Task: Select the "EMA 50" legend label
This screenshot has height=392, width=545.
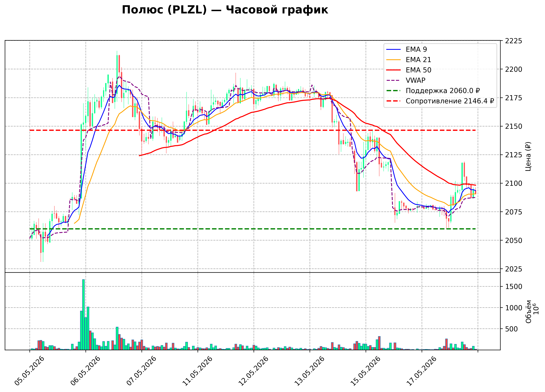Action: point(418,70)
